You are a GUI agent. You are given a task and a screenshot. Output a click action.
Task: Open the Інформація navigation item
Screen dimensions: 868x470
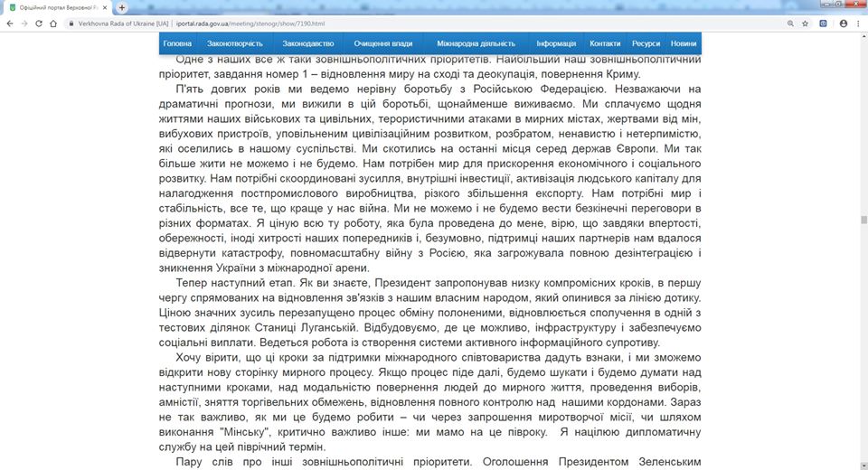tap(556, 43)
